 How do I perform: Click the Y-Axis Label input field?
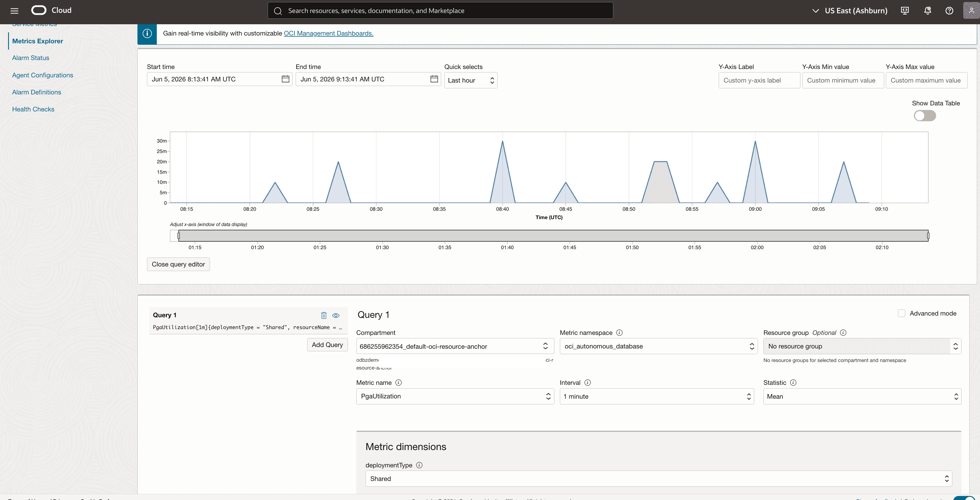pos(759,80)
